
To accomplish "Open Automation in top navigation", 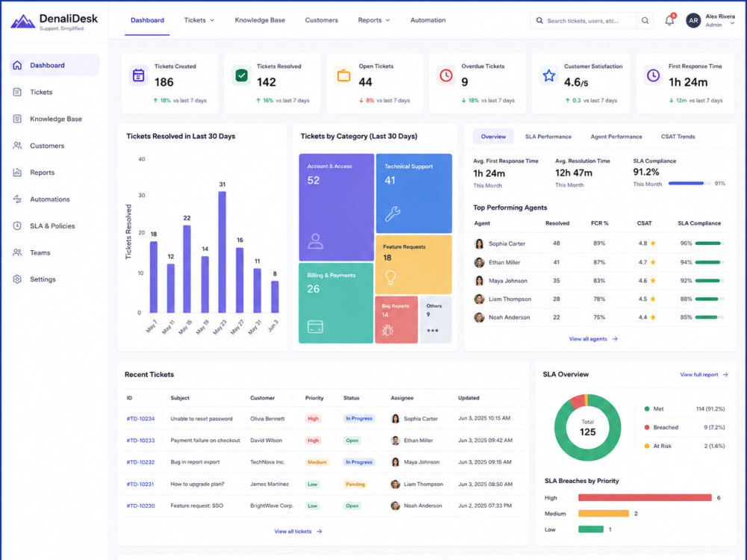I will (x=428, y=20).
